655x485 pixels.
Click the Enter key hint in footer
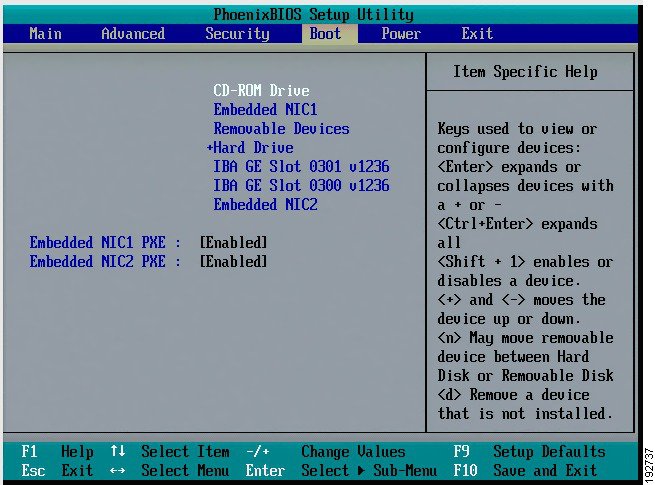pyautogui.click(x=265, y=471)
